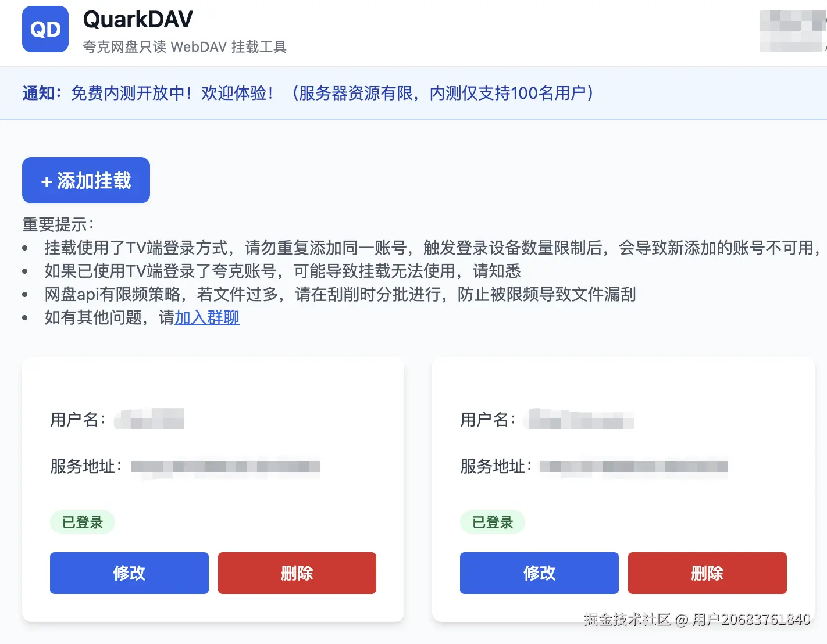Click the plus icon on 添加挂载 button
This screenshot has width=827, height=644.
pyautogui.click(x=46, y=180)
